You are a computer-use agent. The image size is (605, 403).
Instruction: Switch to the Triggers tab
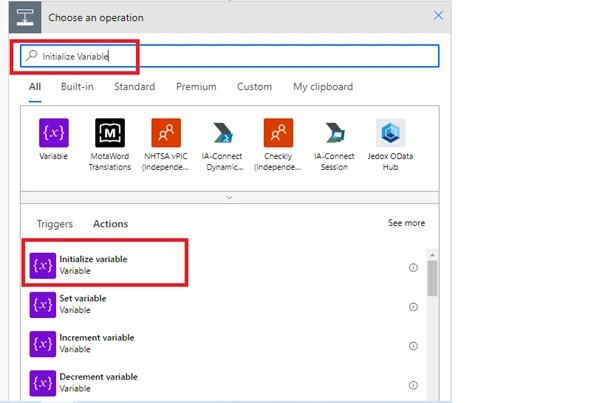click(55, 224)
